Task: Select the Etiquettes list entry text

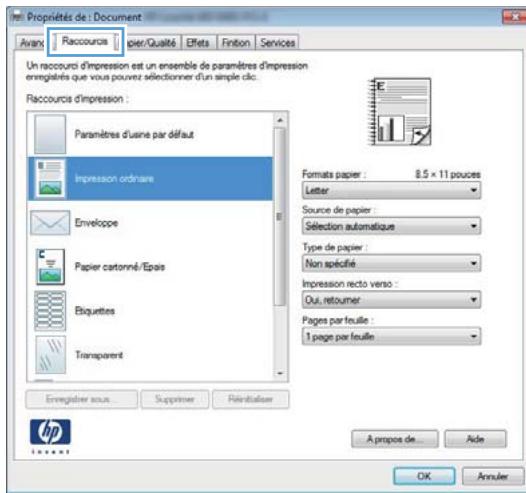Action: pos(95,311)
